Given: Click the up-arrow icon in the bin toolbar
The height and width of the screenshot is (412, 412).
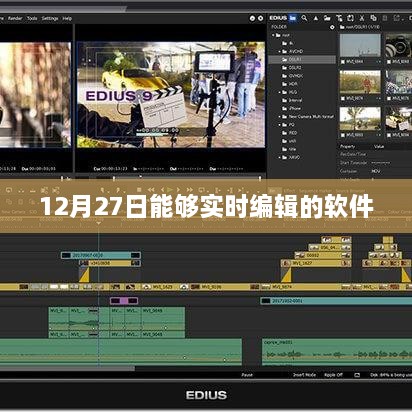Looking at the screenshot, I should coord(316,18).
